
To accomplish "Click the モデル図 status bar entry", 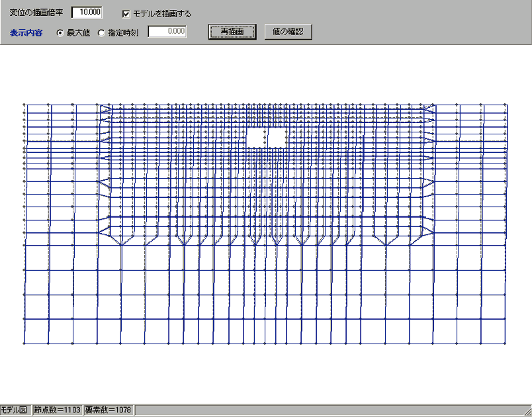I will 15,410.
